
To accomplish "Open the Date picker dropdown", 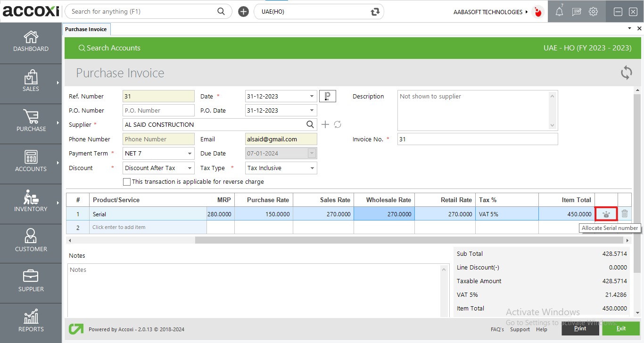I will click(x=312, y=96).
